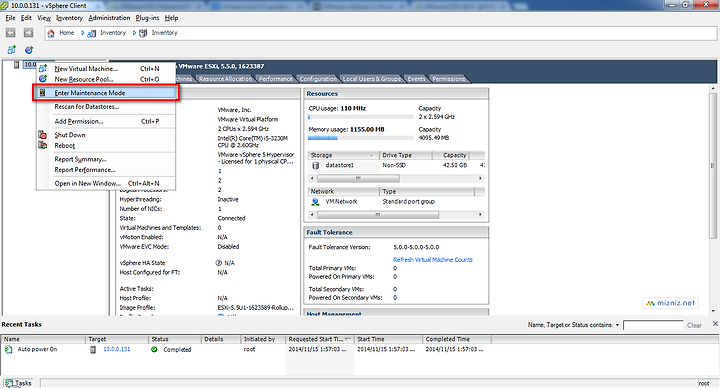Open the Help menu
The width and height of the screenshot is (720, 388).
tap(171, 18)
